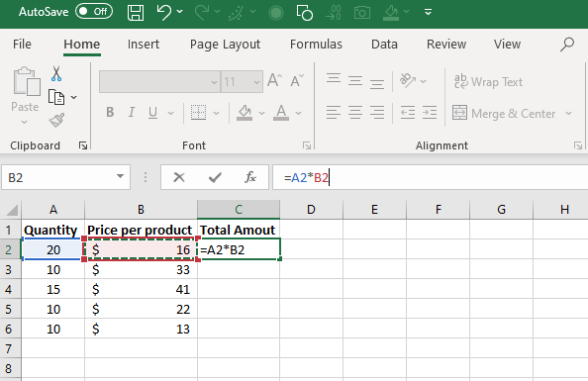Click the Insert Function fx button

[250, 177]
